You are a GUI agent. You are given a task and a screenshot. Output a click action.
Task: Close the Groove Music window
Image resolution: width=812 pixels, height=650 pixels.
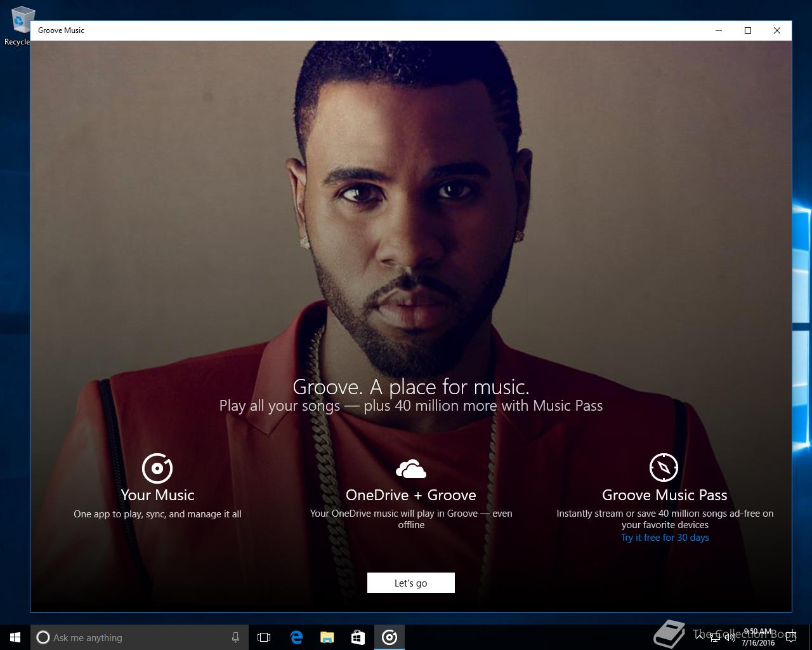(x=777, y=30)
